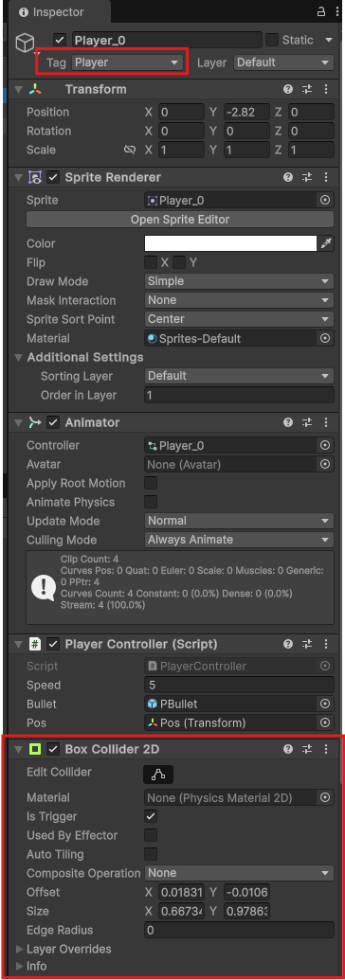
Task: Open Sprite Renderer more options menu
Action: point(326,177)
